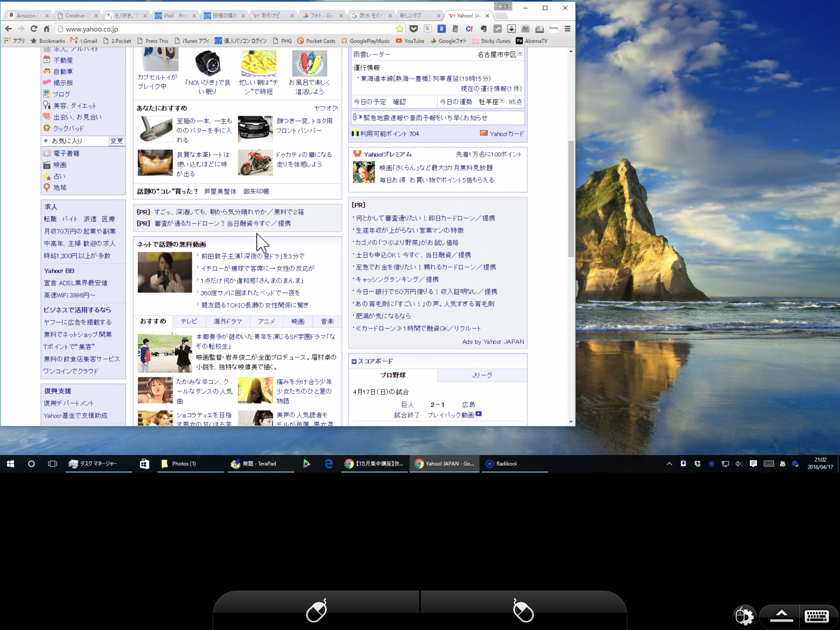Click the プレイバック動画 link
The height and width of the screenshot is (630, 840).
click(x=450, y=415)
